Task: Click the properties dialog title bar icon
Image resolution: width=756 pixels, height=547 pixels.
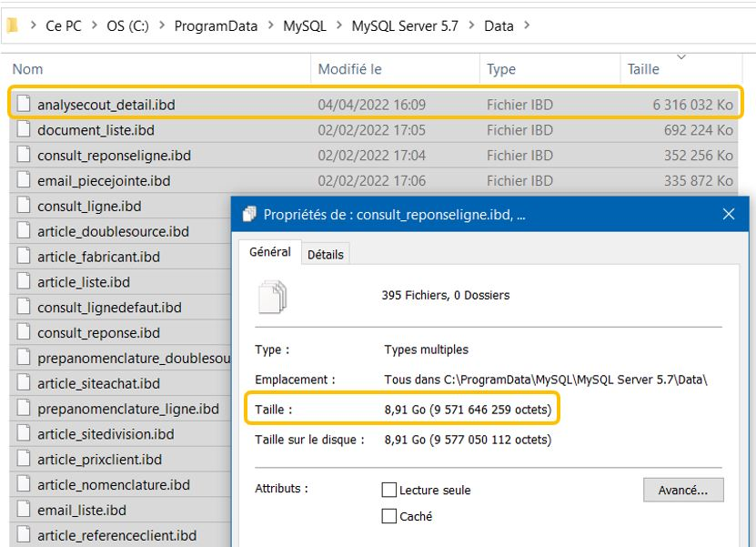Action: 249,215
